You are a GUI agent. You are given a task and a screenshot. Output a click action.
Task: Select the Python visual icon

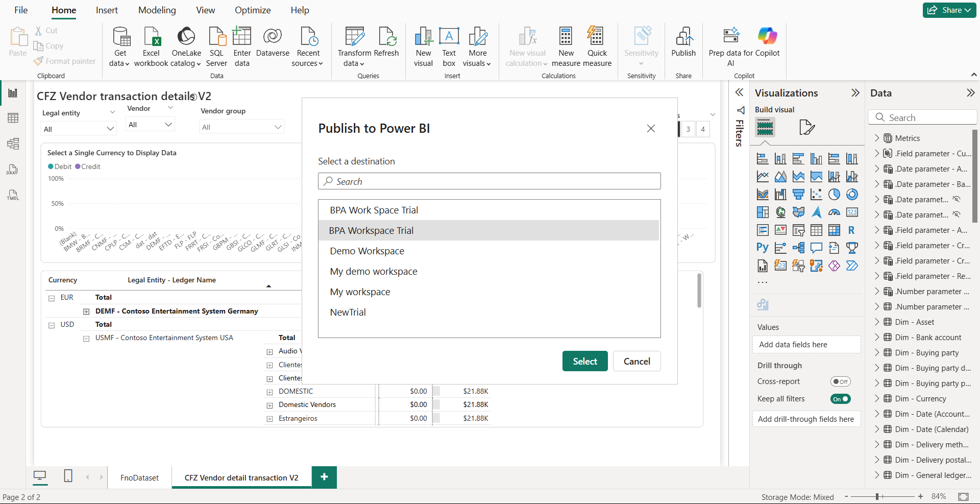click(x=762, y=248)
